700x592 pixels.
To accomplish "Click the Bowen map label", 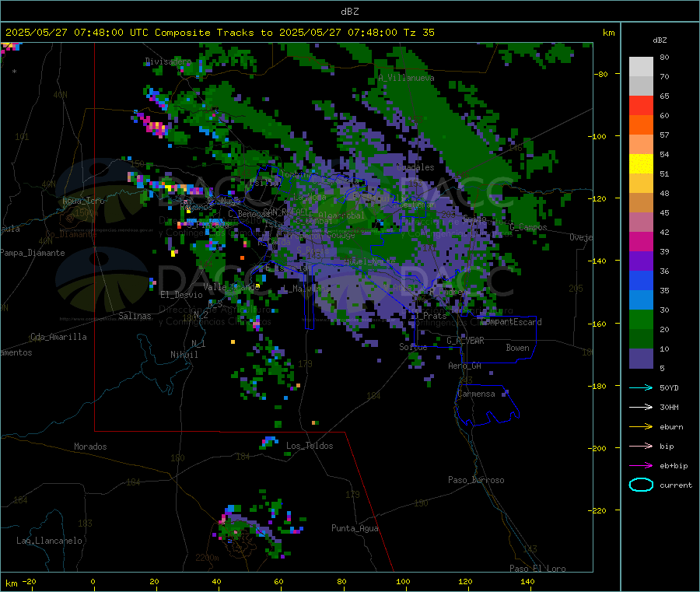I will click(x=517, y=348).
